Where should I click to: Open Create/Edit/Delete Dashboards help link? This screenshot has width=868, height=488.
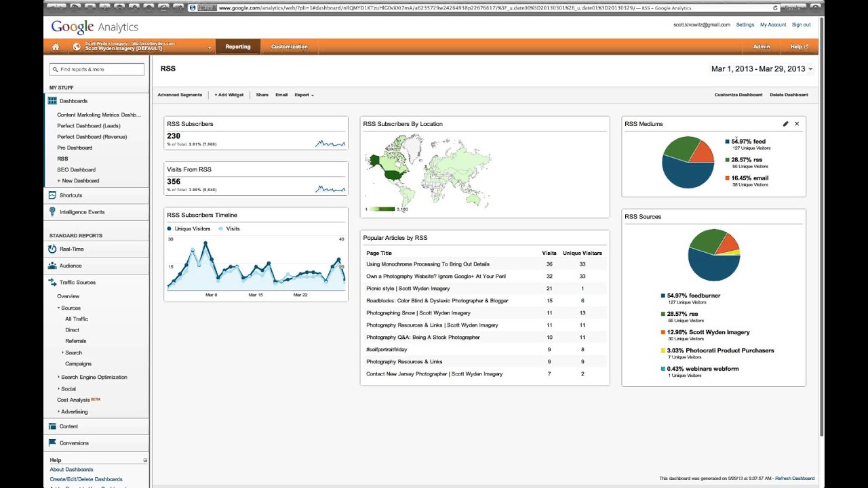86,479
